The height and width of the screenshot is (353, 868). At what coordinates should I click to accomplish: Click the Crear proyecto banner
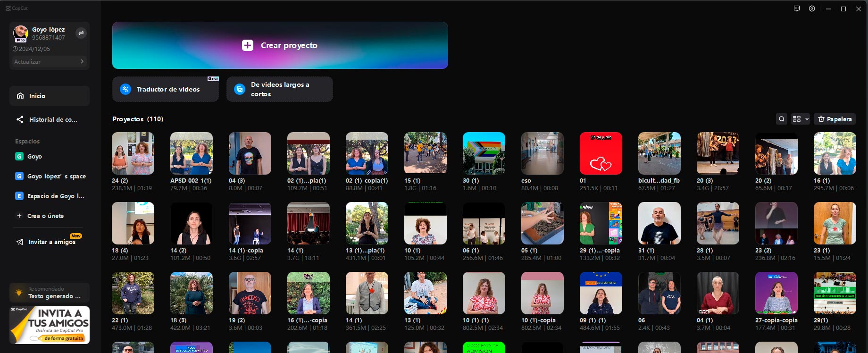click(280, 45)
